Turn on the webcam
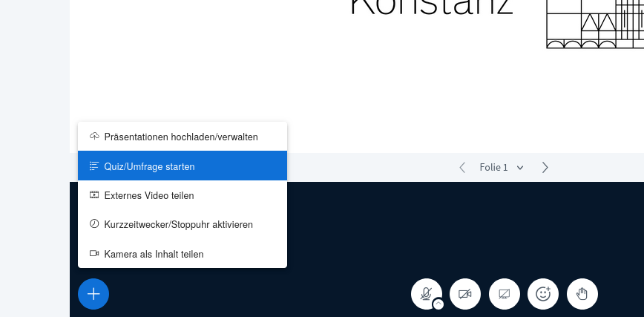 pos(465,294)
